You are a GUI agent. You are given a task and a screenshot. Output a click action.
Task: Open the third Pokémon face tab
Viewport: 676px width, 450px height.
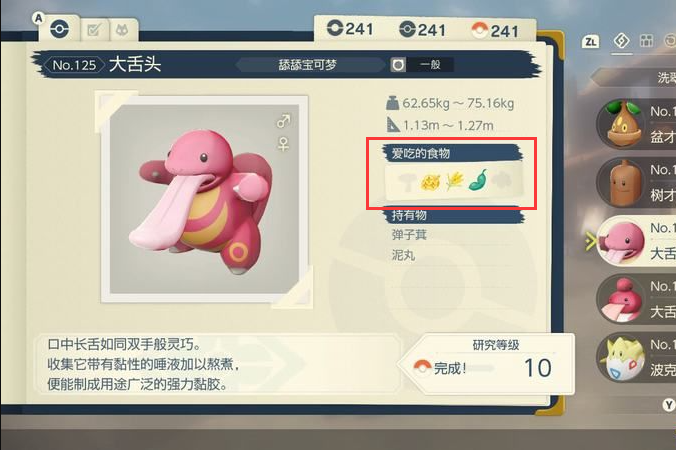click(x=122, y=30)
